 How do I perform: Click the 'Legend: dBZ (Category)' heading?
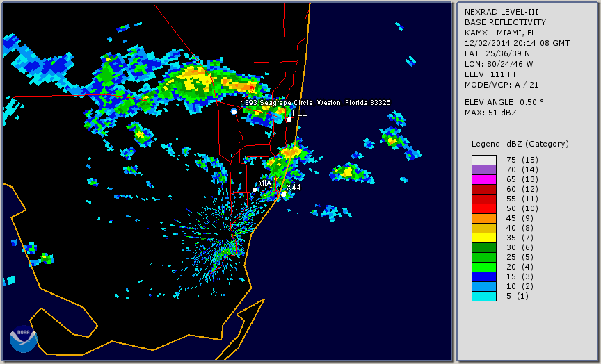tap(520, 144)
